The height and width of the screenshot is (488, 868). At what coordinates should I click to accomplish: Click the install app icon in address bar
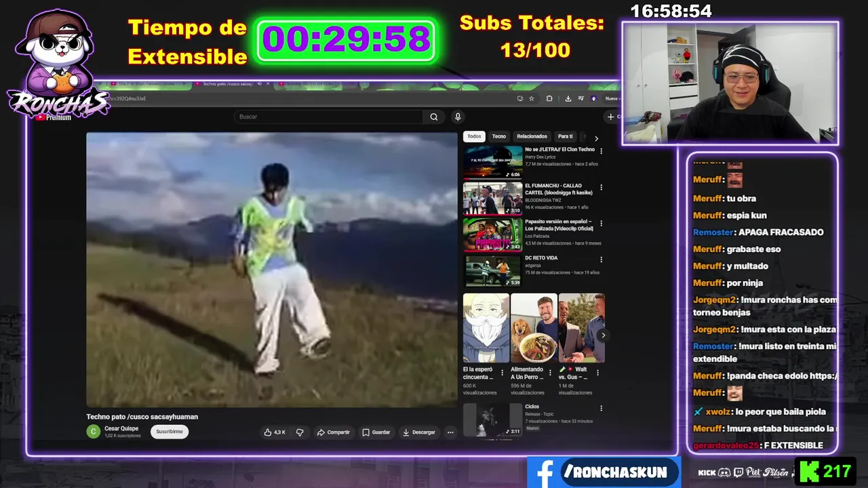[520, 98]
